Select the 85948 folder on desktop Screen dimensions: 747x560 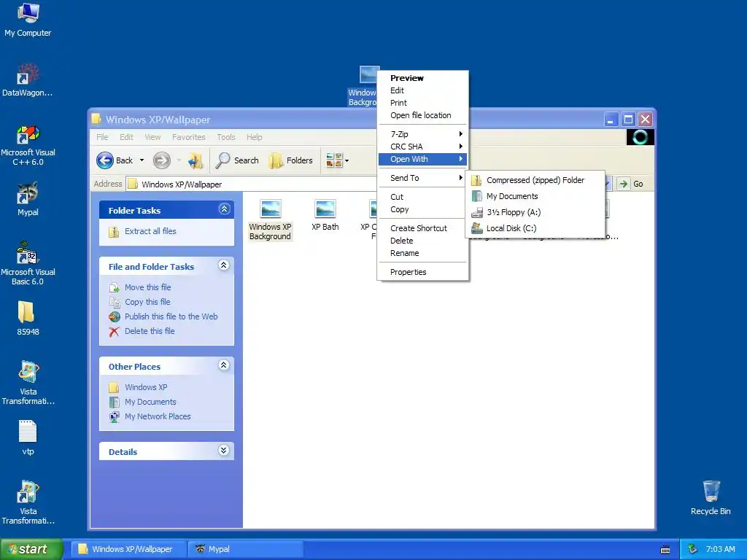(x=28, y=318)
